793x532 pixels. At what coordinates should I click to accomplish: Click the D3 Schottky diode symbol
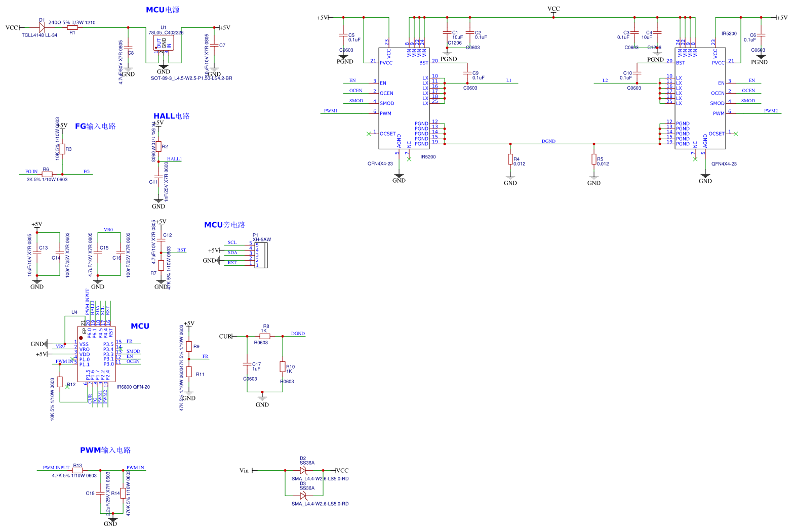click(x=304, y=496)
